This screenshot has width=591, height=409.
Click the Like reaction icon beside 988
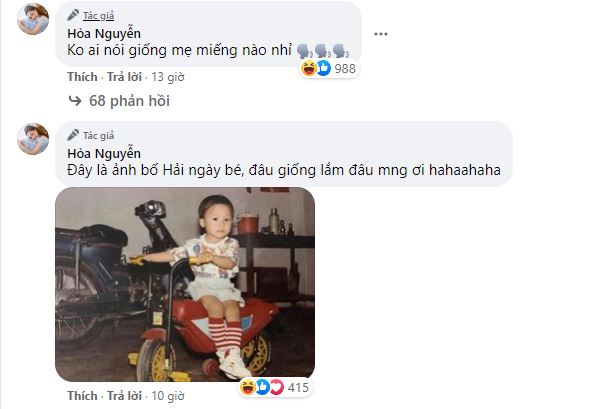[x=323, y=68]
